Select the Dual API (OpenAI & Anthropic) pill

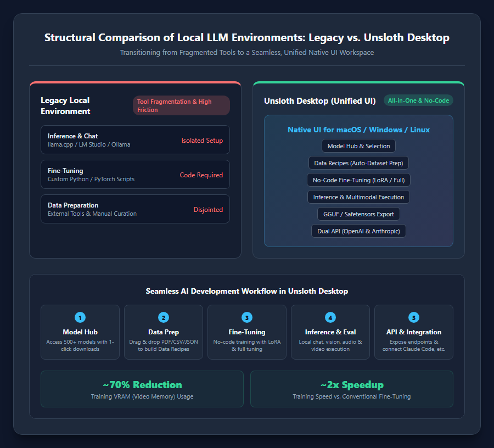click(358, 231)
